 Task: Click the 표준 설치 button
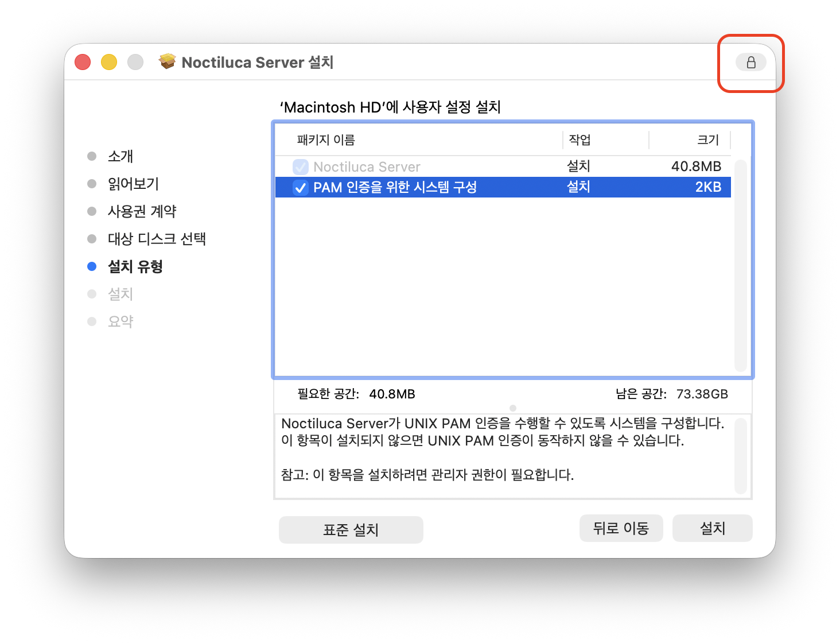(351, 529)
